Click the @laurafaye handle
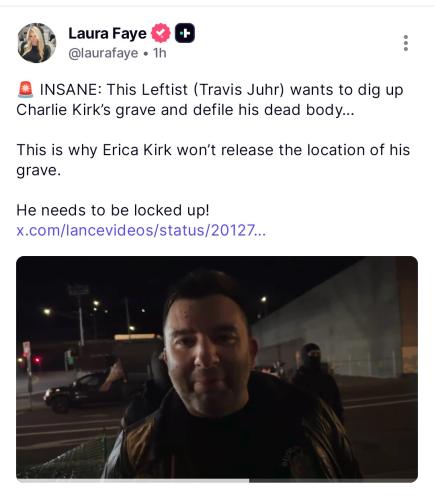The image size is (434, 500). (103, 53)
